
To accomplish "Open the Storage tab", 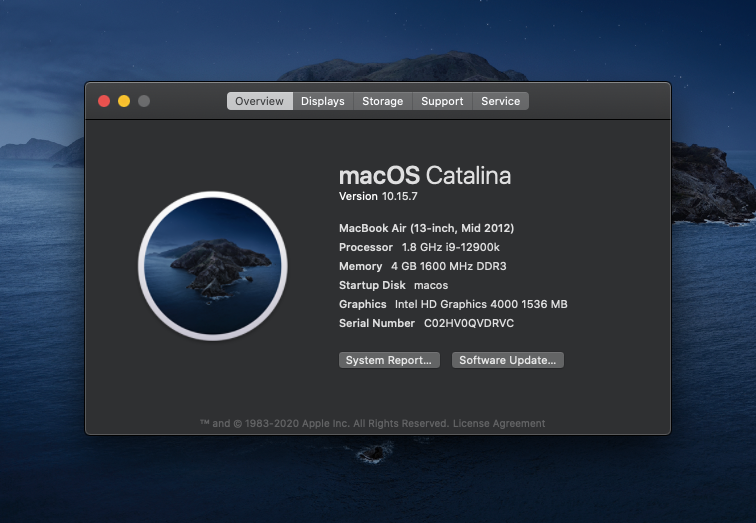I will [382, 101].
